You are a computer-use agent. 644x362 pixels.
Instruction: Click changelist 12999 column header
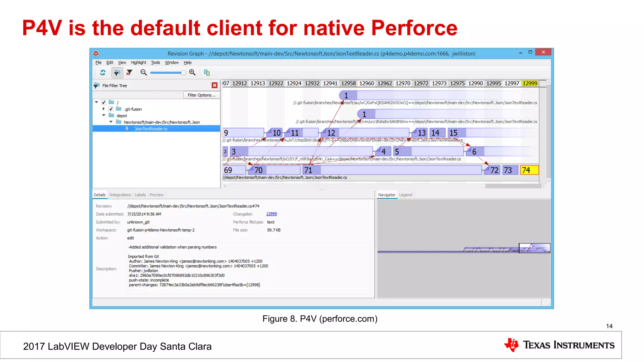(530, 83)
